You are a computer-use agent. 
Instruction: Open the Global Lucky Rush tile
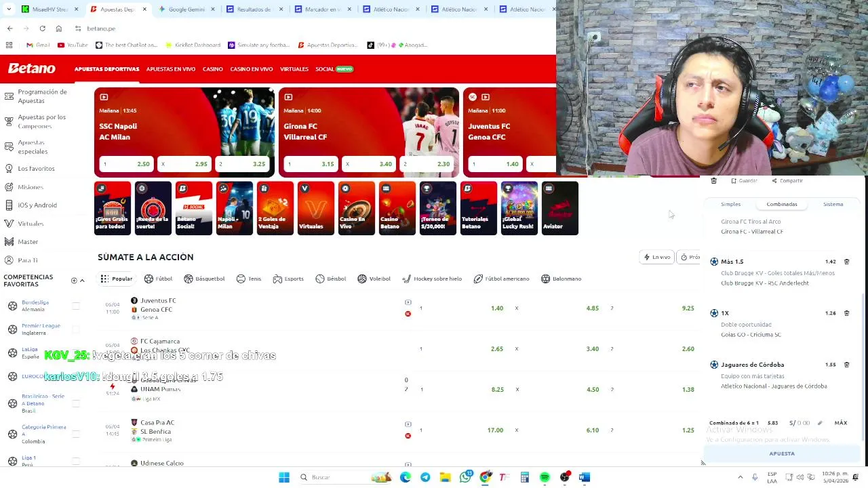tap(519, 208)
